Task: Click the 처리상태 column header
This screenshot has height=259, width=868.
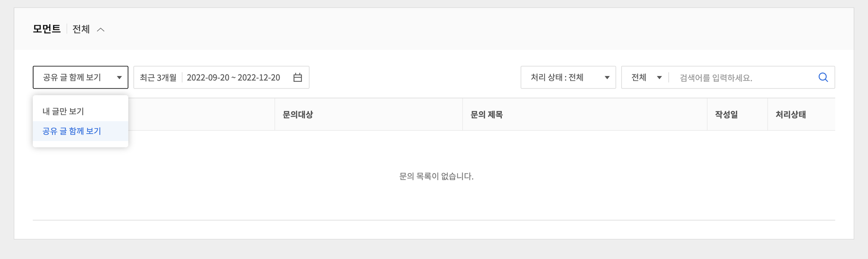Action: (x=790, y=115)
